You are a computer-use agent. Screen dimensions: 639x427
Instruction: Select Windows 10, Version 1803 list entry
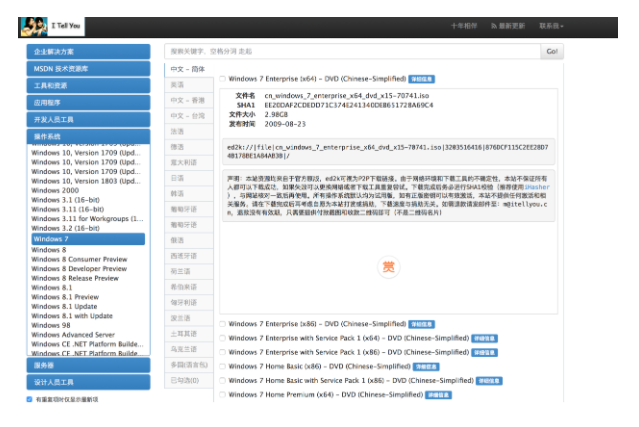coord(86,181)
